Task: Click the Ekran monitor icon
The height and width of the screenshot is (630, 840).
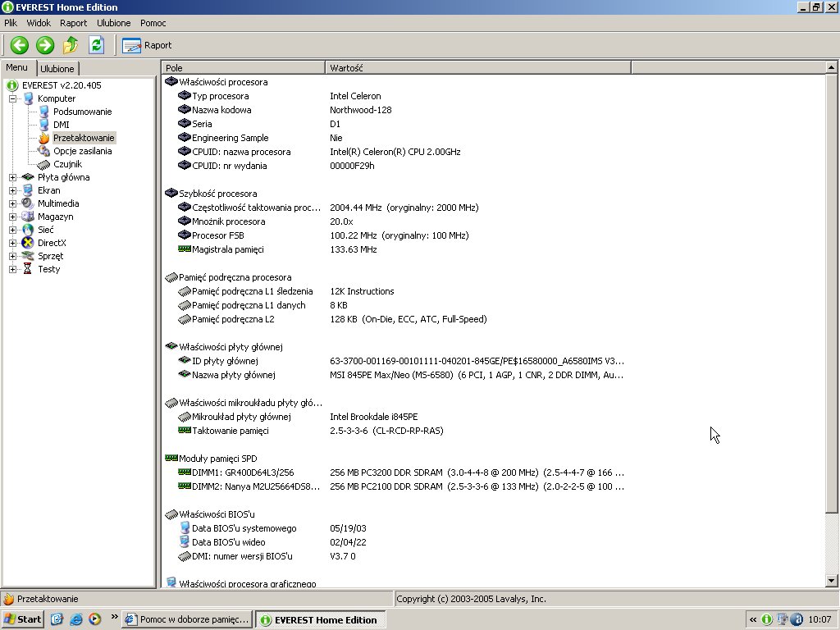Action: pyautogui.click(x=28, y=190)
